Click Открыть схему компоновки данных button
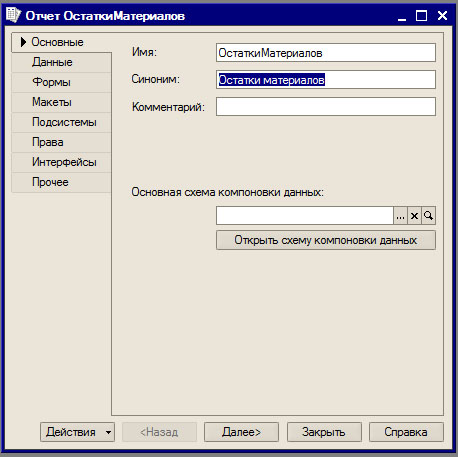 point(326,240)
